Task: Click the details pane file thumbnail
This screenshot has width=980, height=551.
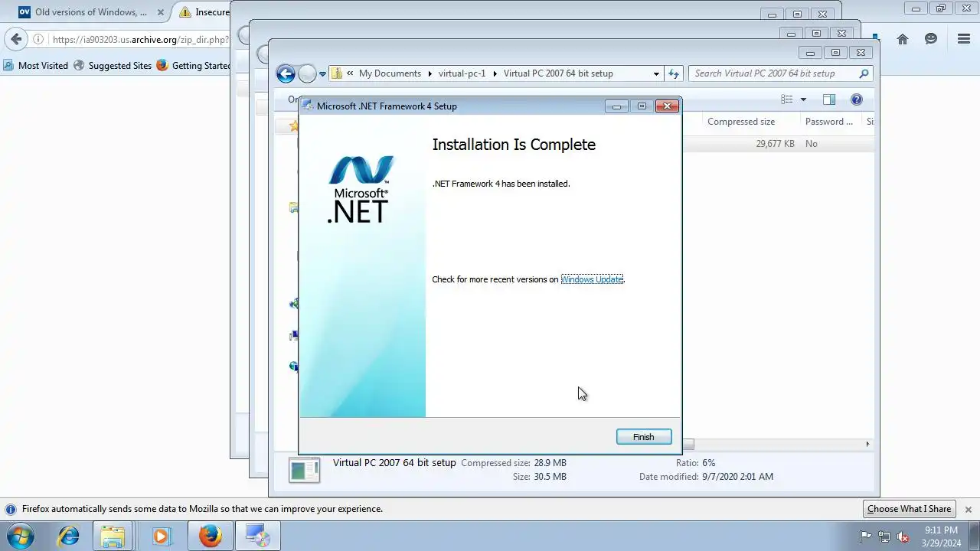Action: coord(304,470)
